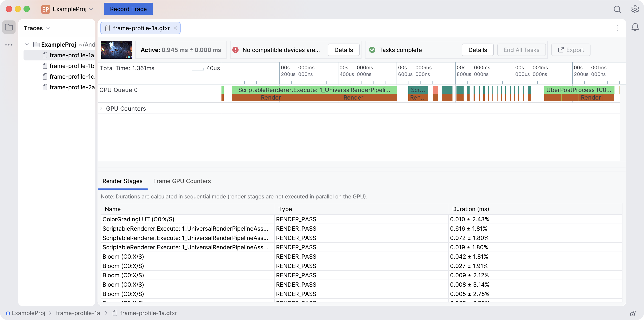Click the Record Trace button
This screenshot has height=320, width=644.
coord(128,9)
